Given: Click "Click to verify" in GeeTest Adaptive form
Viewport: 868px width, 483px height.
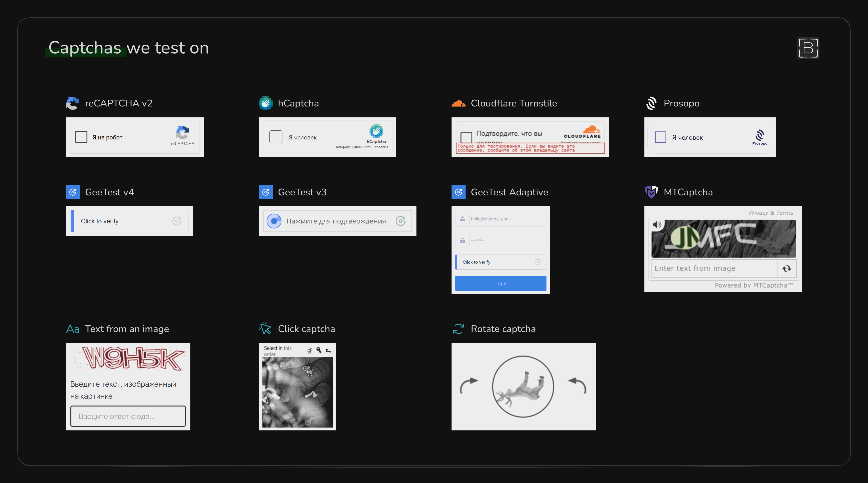Looking at the screenshot, I should click(501, 262).
